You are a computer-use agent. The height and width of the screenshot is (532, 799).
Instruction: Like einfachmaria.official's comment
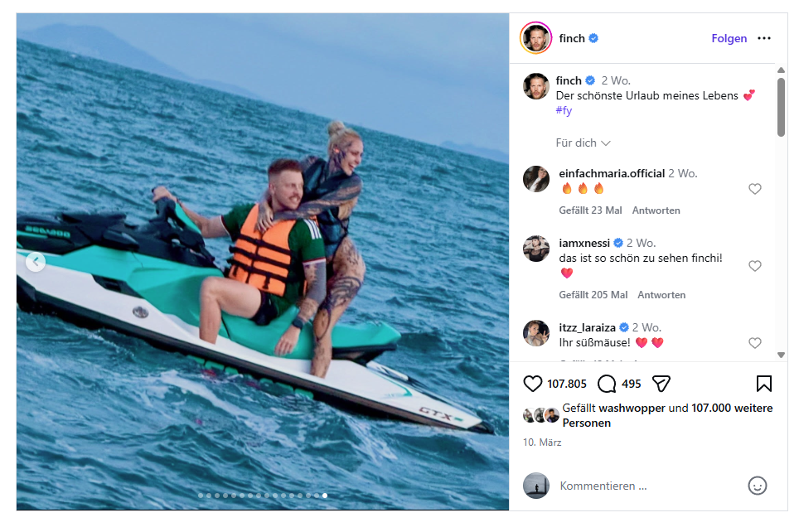click(754, 189)
